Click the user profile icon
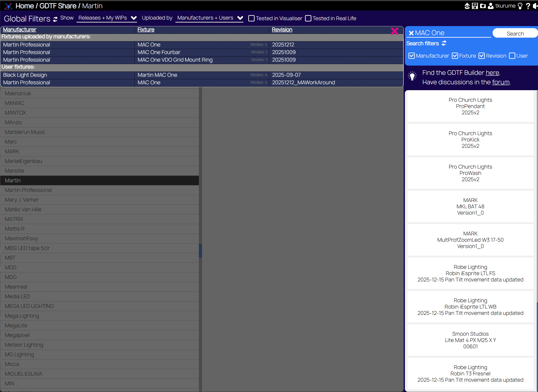538x392 pixels. [490, 6]
